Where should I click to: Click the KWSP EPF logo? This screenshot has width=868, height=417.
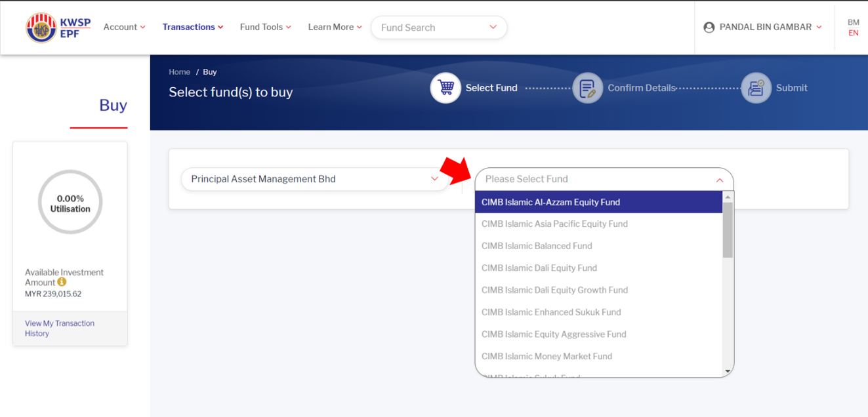click(58, 28)
